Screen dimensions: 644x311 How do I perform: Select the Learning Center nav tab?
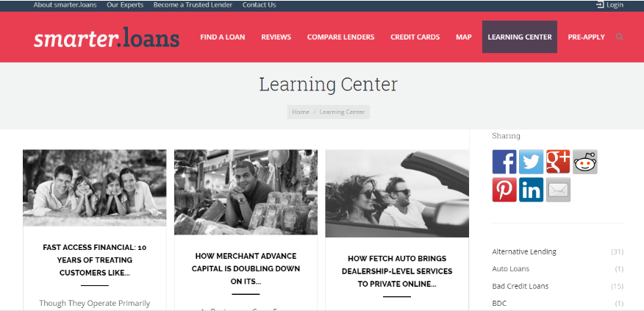(520, 37)
